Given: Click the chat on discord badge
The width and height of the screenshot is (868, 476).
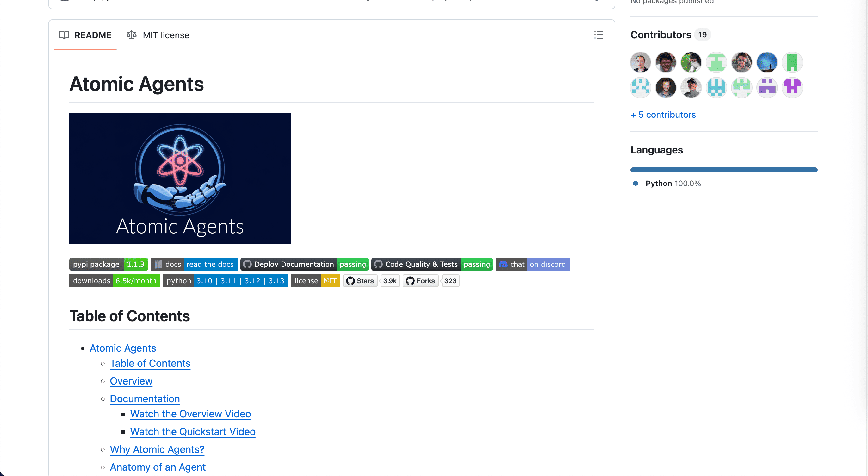Looking at the screenshot, I should (532, 264).
